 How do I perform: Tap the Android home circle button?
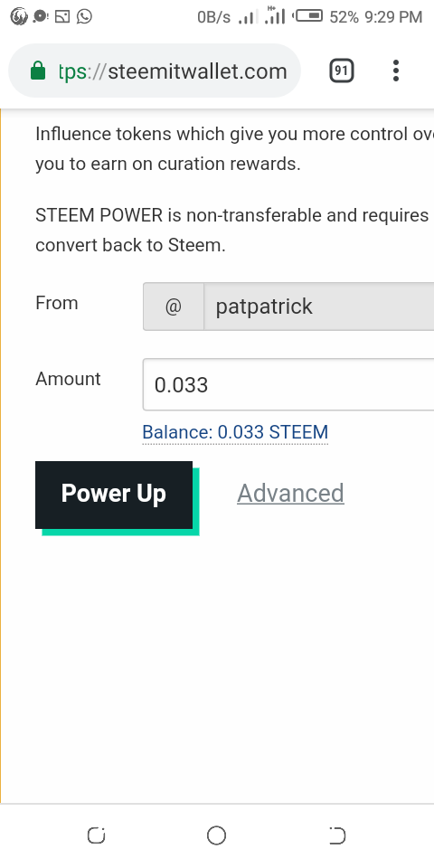click(x=216, y=835)
